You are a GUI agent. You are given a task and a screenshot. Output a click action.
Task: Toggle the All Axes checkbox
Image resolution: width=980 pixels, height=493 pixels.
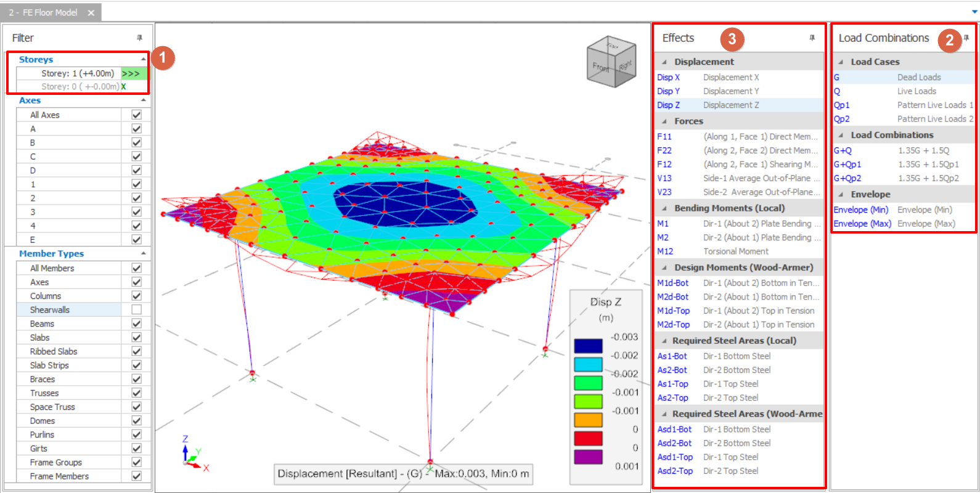pos(136,115)
